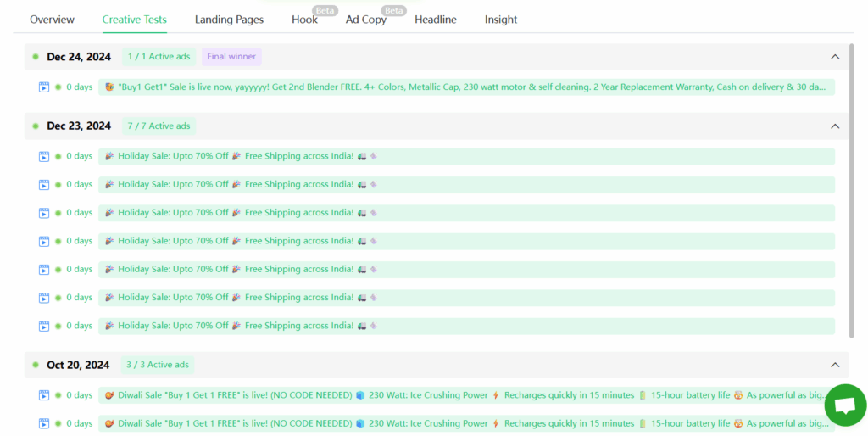
Task: Click the Beta badge above the Hook tab
Action: point(325,10)
